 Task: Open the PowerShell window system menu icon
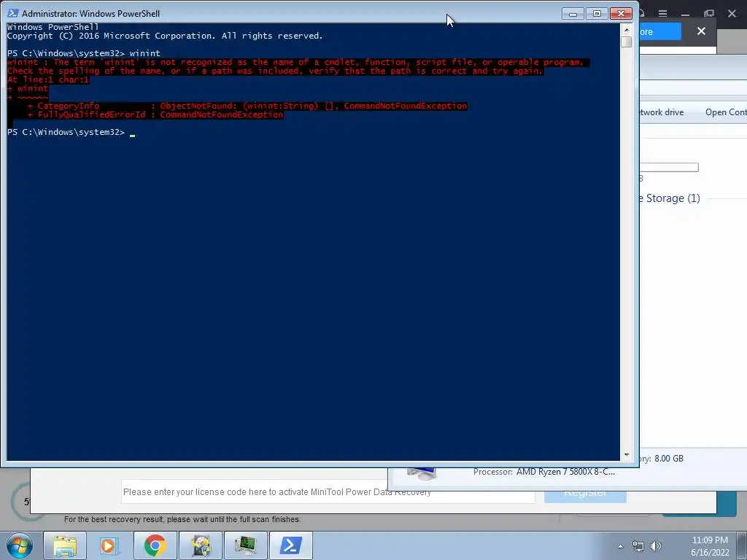(x=13, y=13)
